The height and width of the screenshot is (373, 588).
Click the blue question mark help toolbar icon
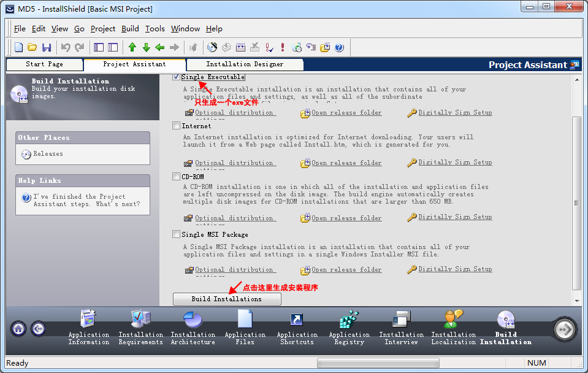pyautogui.click(x=339, y=47)
